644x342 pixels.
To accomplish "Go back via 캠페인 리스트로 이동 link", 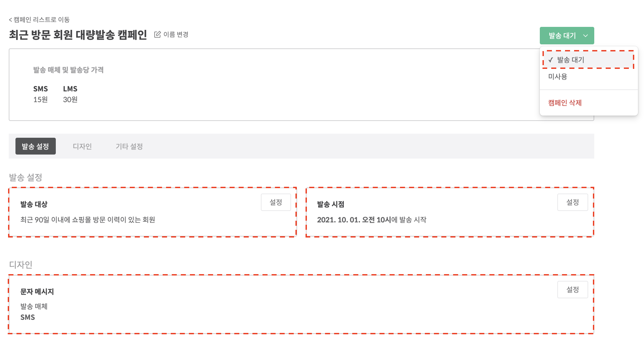I will pos(39,20).
